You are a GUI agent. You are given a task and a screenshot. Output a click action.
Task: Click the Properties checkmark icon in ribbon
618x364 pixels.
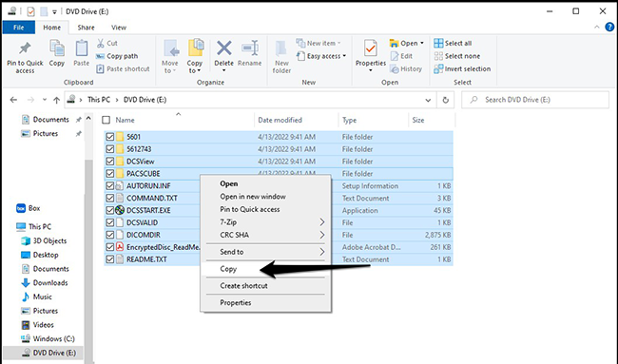370,48
